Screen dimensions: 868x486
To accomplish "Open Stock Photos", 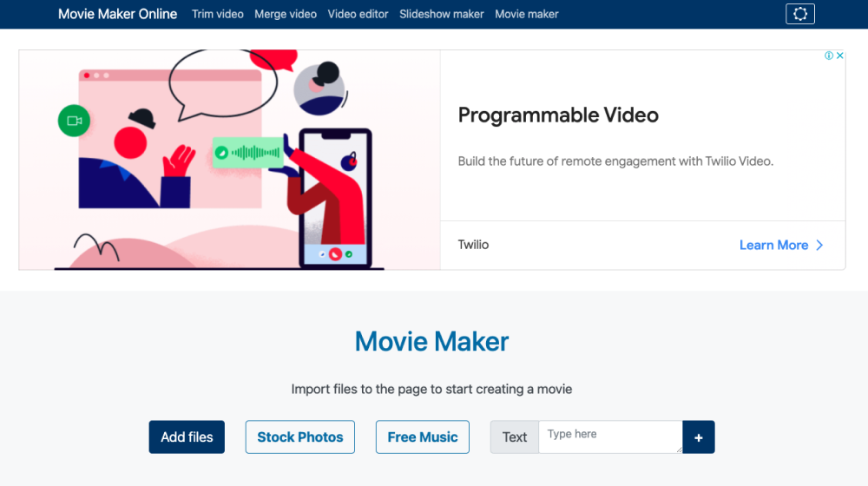I will pos(300,437).
